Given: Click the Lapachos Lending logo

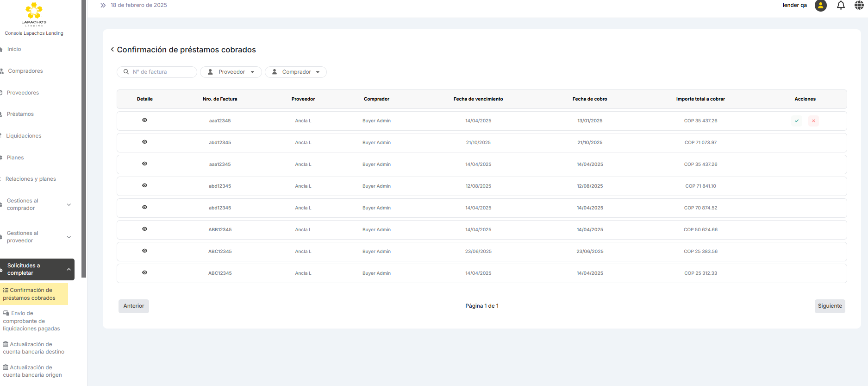Looking at the screenshot, I should pyautogui.click(x=34, y=14).
